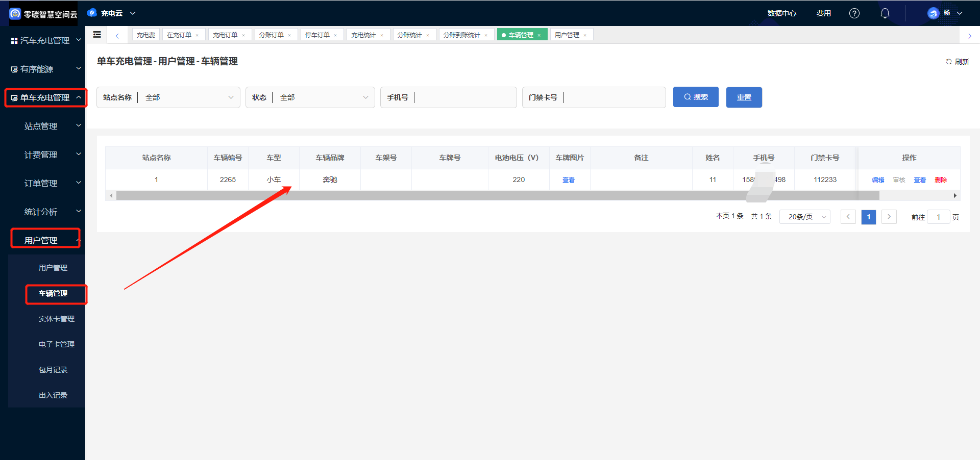Close the 分账到账统计 tab
The image size is (980, 460).
click(486, 35)
